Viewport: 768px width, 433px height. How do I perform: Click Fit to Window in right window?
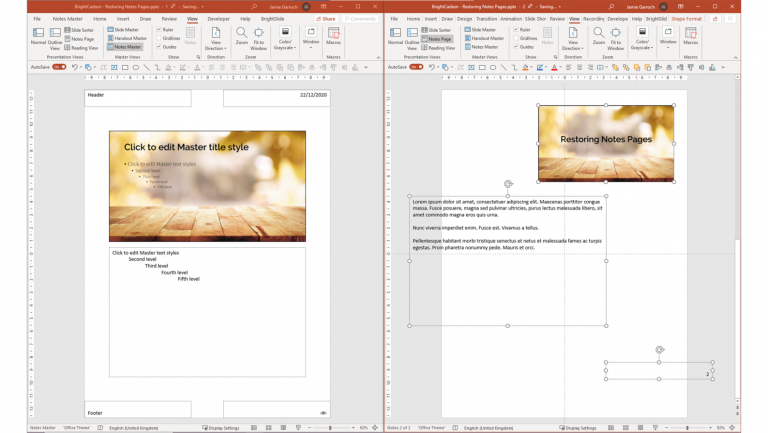click(x=616, y=39)
